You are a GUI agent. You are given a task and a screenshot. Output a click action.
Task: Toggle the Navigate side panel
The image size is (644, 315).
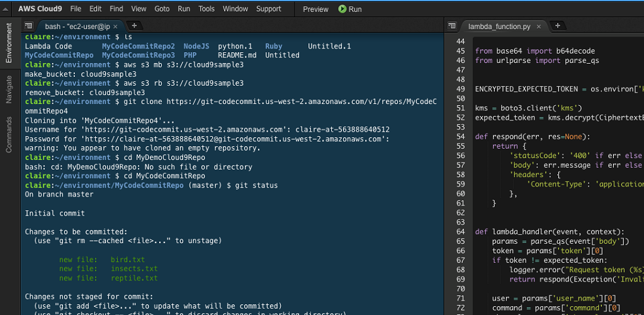(9, 89)
